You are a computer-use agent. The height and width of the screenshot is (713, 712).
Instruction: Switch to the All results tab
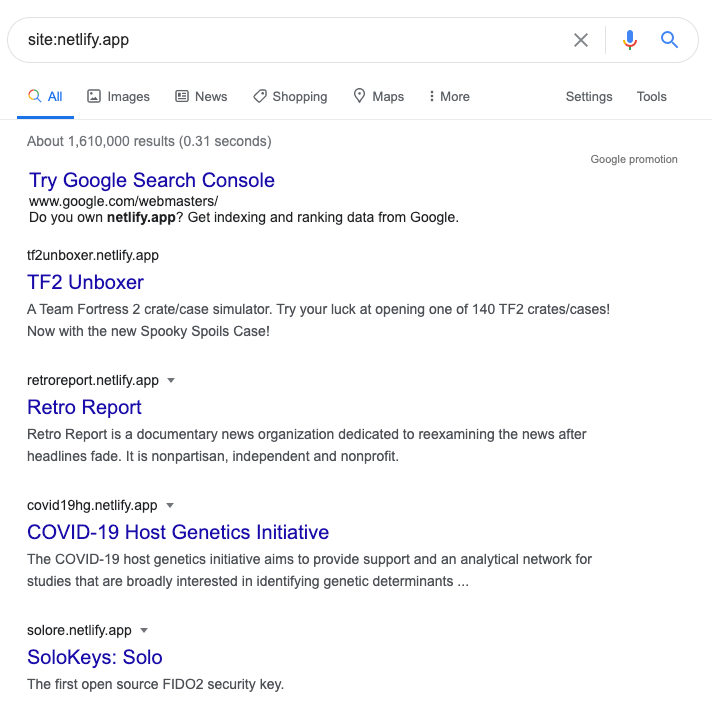(x=45, y=96)
